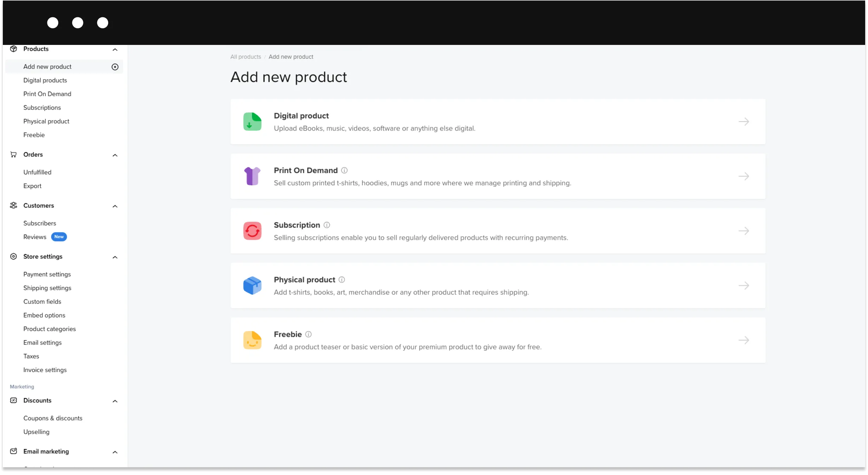
Task: Open the Taxes page
Action: click(x=31, y=356)
